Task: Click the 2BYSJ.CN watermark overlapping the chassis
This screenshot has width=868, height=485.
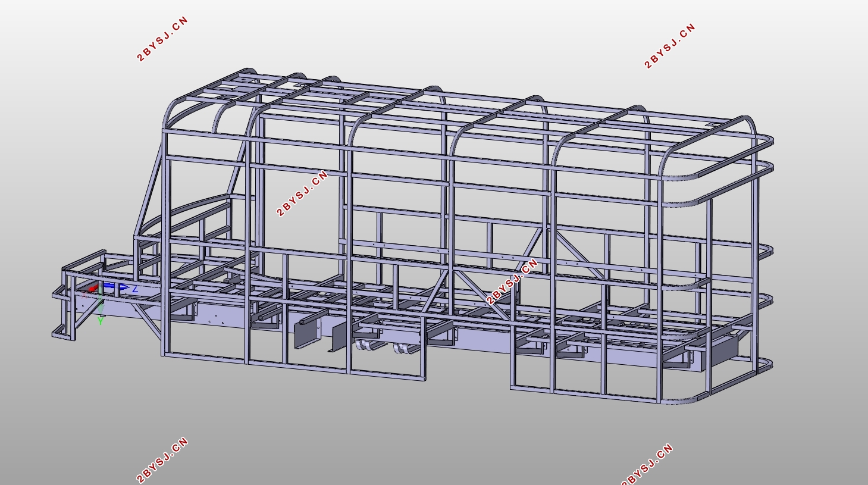Action: [512, 281]
